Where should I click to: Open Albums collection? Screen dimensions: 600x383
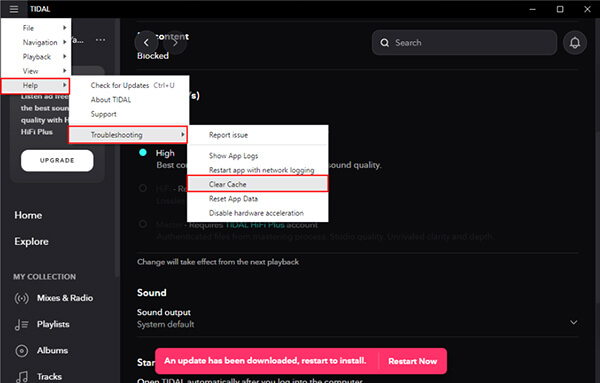pyautogui.click(x=52, y=350)
